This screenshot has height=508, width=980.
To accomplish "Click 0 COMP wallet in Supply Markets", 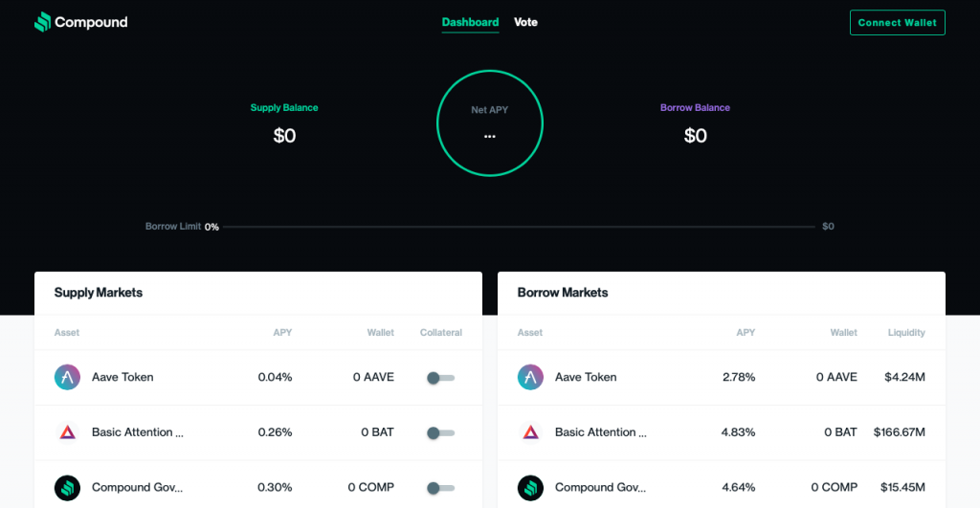I will click(371, 487).
